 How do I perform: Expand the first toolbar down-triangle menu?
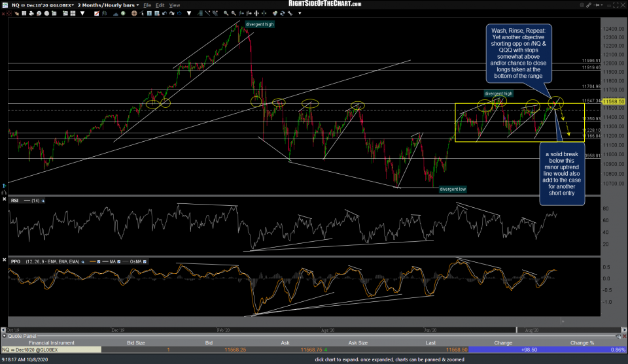point(82,13)
